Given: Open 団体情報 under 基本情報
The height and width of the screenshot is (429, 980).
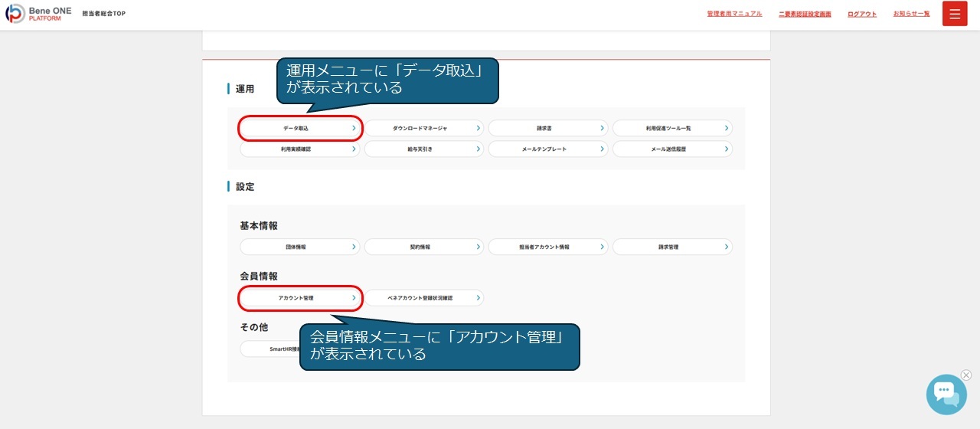Looking at the screenshot, I should coord(299,247).
